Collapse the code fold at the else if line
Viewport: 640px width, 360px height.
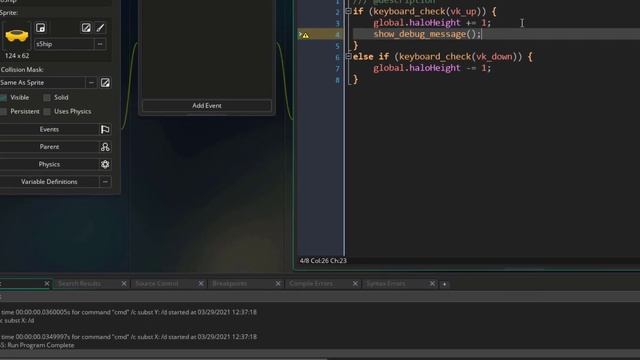[x=349, y=56]
